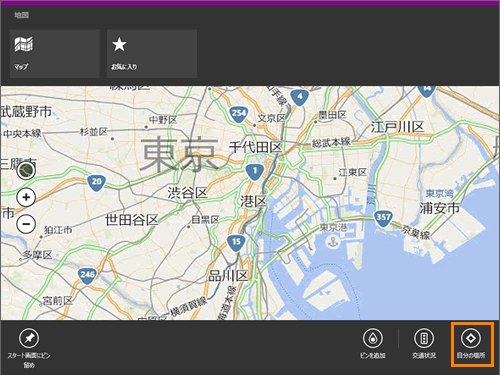
Task: Open the マップ tile with map icon
Action: click(55, 54)
